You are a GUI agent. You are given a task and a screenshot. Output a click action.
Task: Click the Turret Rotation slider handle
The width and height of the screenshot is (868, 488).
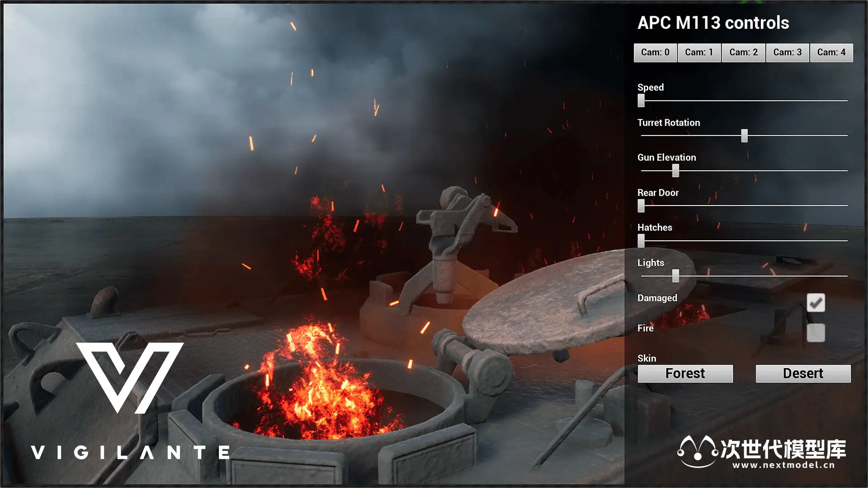coord(744,136)
